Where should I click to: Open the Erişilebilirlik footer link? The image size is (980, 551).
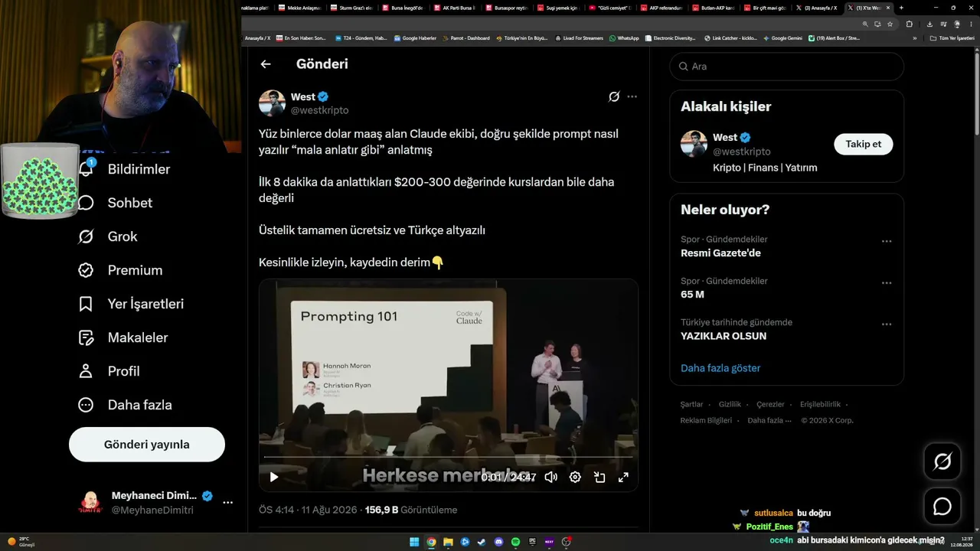point(820,405)
